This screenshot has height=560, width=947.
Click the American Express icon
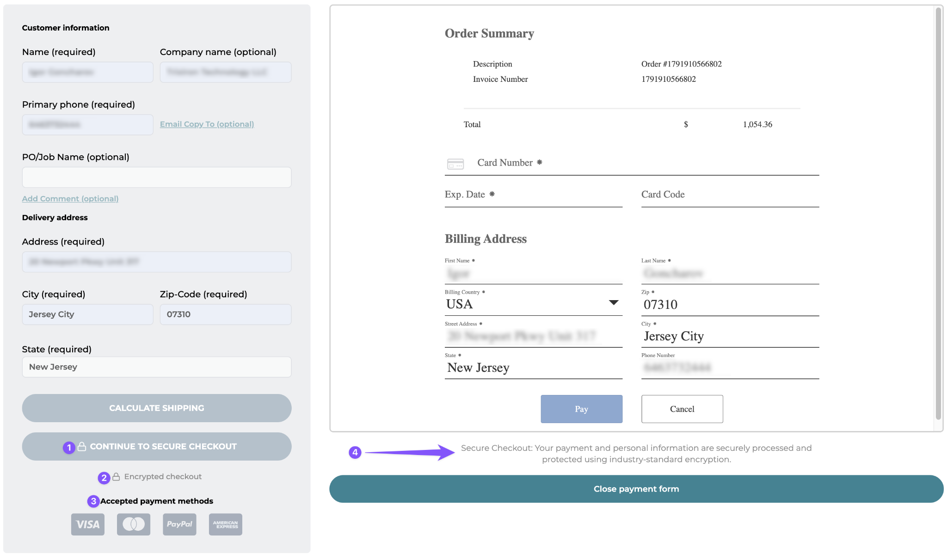(226, 524)
